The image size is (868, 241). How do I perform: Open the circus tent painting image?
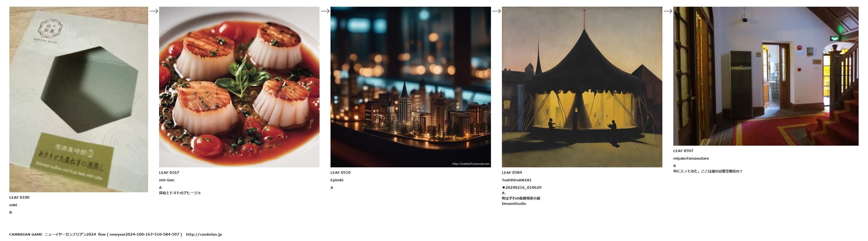582,87
